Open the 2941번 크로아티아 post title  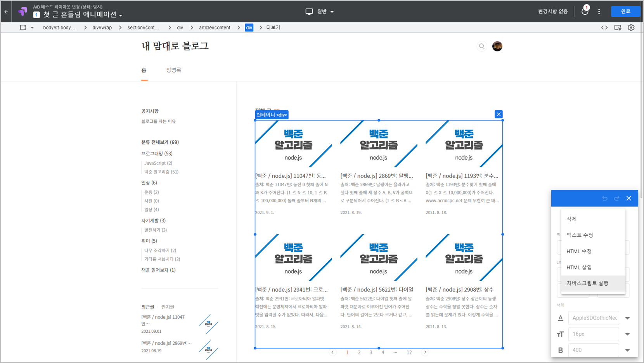[291, 290]
